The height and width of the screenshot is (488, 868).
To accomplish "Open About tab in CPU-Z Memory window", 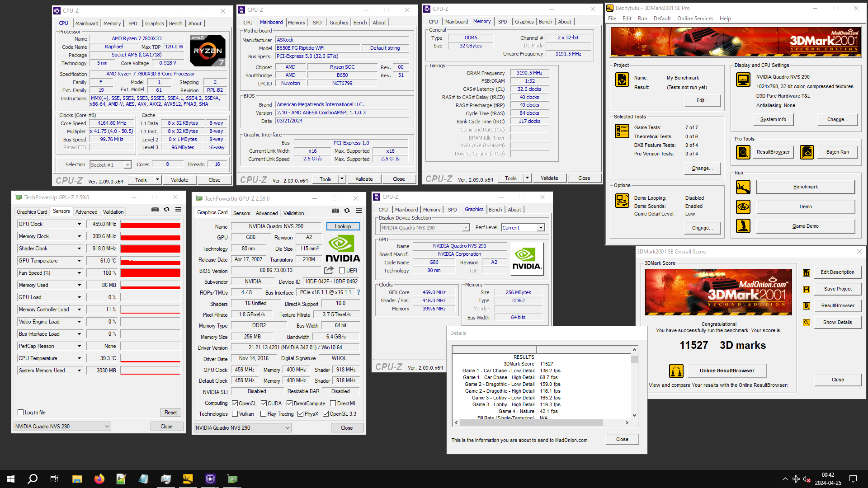I will 564,22.
